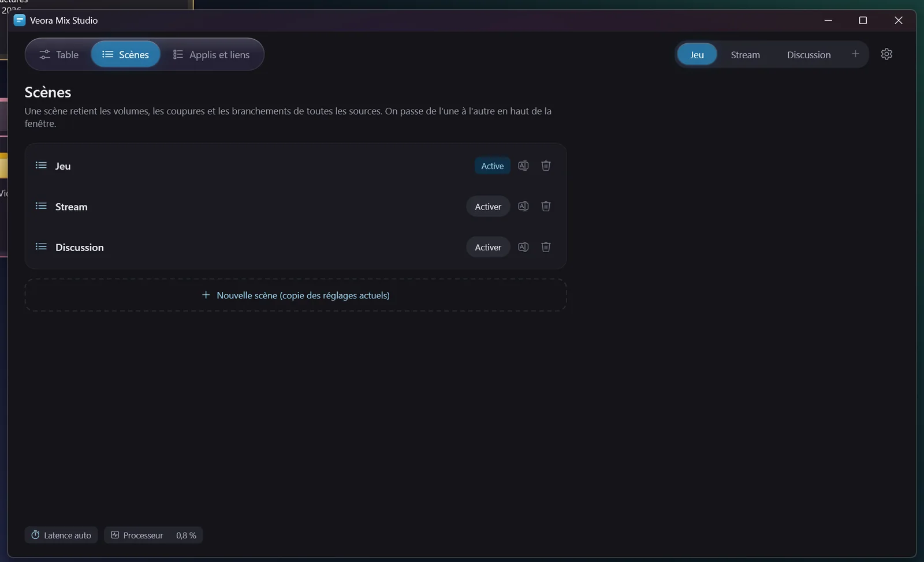Add a new scene with plus icon

click(x=855, y=54)
